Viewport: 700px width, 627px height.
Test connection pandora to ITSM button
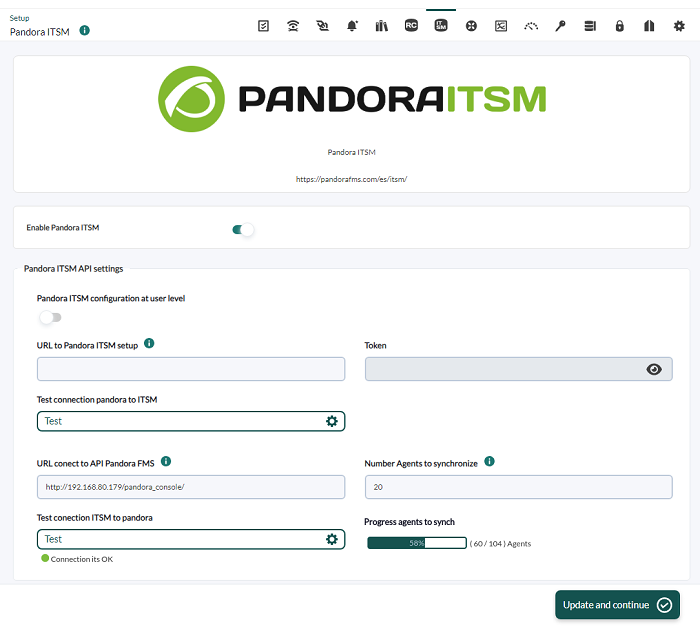pos(191,421)
